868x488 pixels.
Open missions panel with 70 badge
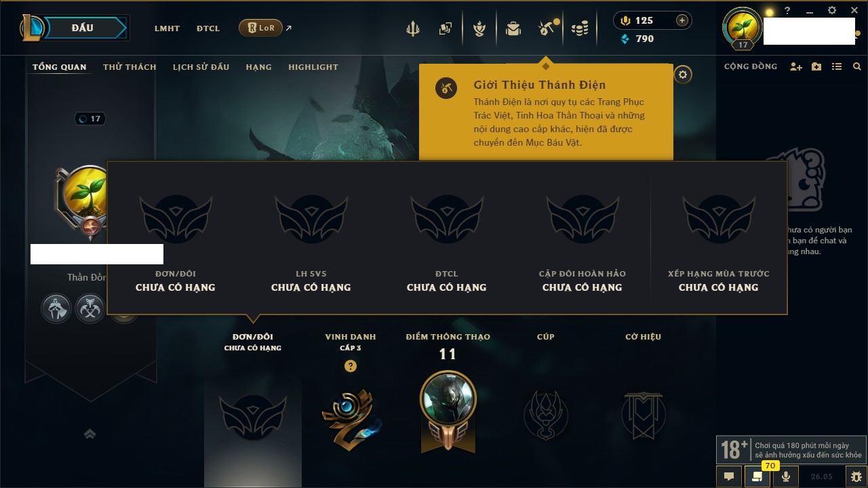tap(757, 476)
